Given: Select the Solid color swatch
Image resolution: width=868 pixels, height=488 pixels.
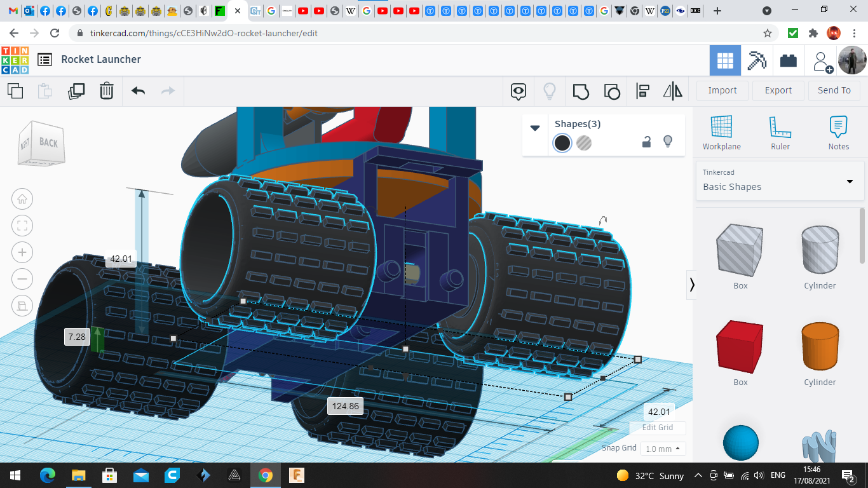Looking at the screenshot, I should click(562, 143).
